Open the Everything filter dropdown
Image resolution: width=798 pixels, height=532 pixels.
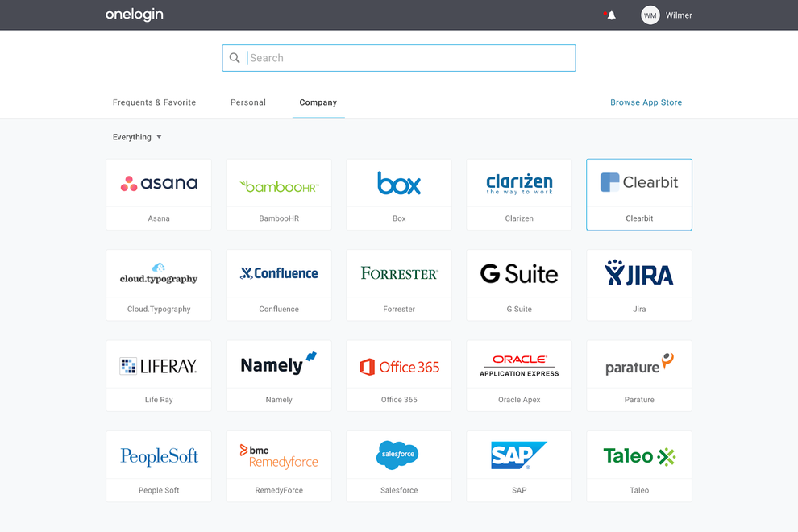click(x=137, y=137)
